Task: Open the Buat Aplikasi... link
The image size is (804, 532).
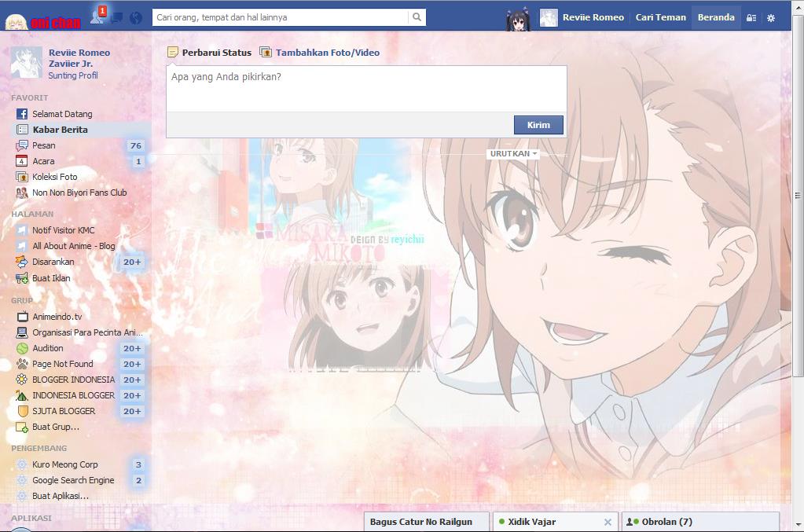Action: tap(61, 496)
